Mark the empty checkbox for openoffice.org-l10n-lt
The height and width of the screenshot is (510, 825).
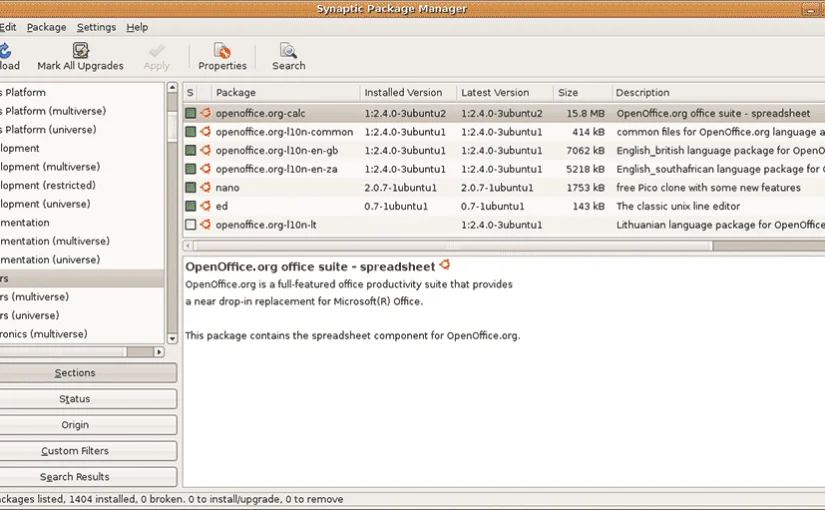[x=190, y=225]
